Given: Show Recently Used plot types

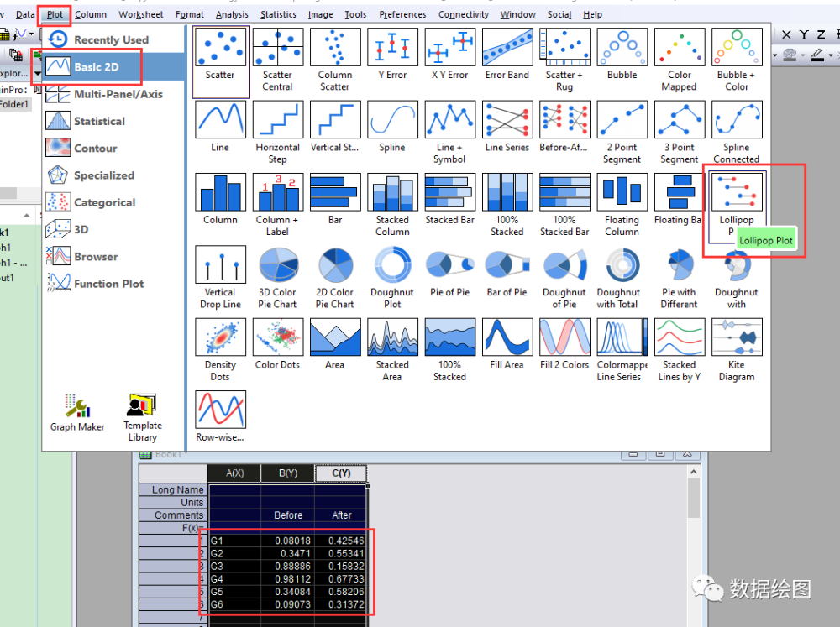Looking at the screenshot, I should [x=113, y=39].
